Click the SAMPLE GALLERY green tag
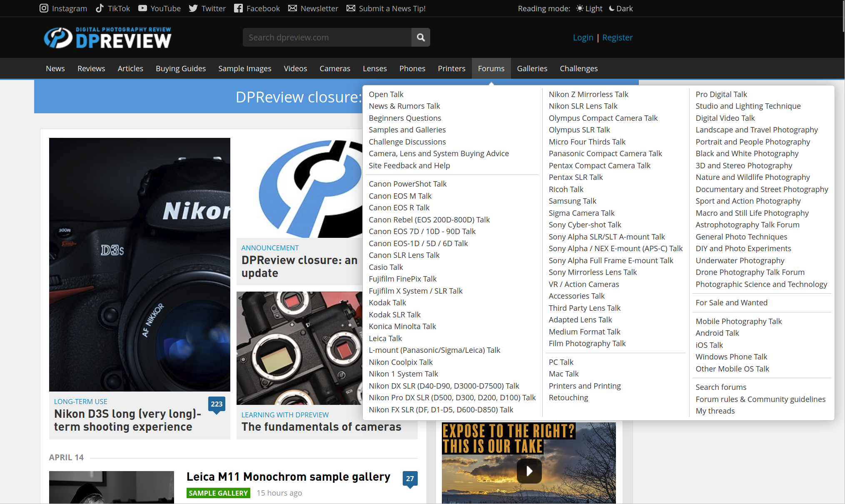Viewport: 845px width, 504px height. tap(218, 493)
